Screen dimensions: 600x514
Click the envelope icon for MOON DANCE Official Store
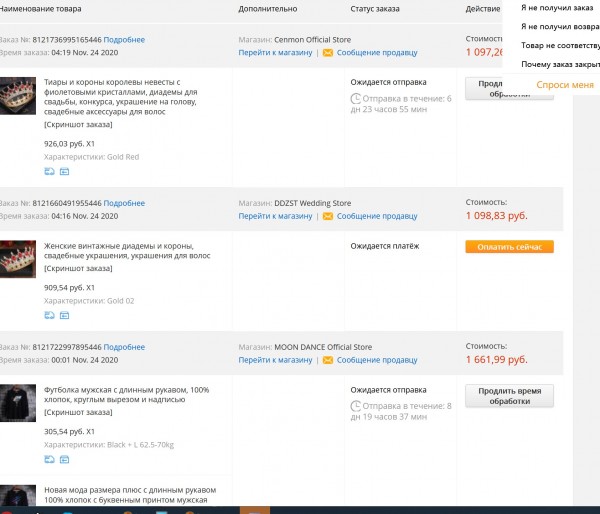coord(328,360)
